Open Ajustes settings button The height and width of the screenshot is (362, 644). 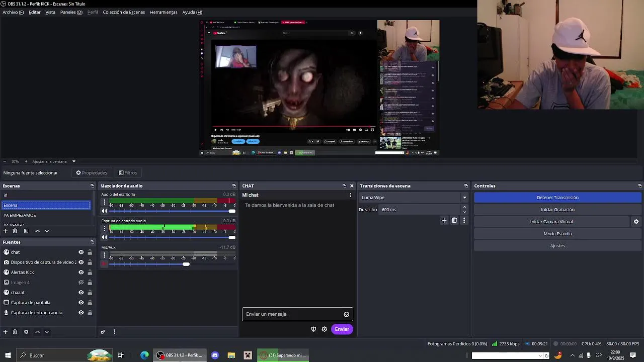pyautogui.click(x=557, y=246)
